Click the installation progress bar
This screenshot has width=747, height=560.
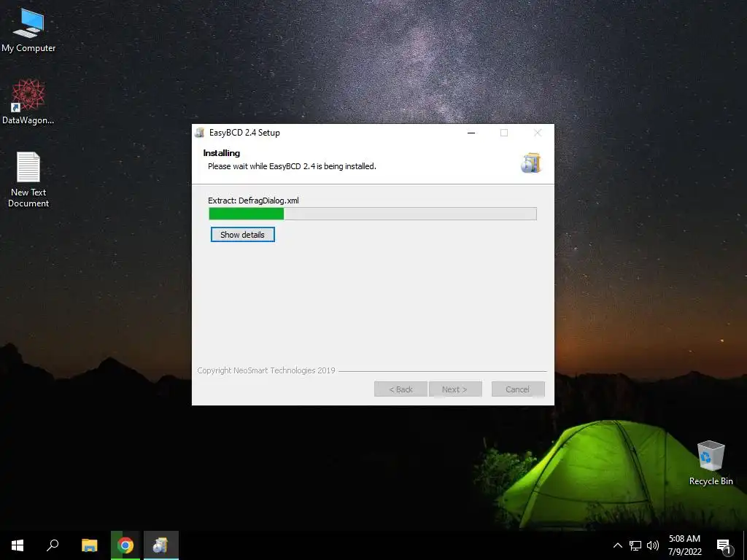[373, 214]
